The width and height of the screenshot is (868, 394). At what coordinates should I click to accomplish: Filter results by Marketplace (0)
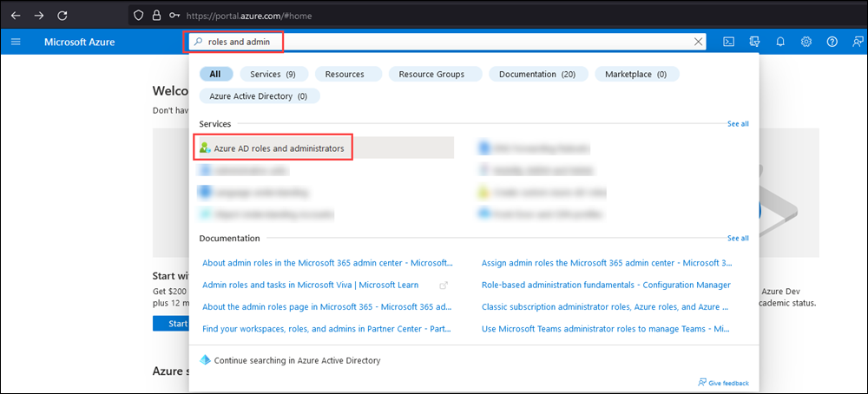pyautogui.click(x=636, y=75)
